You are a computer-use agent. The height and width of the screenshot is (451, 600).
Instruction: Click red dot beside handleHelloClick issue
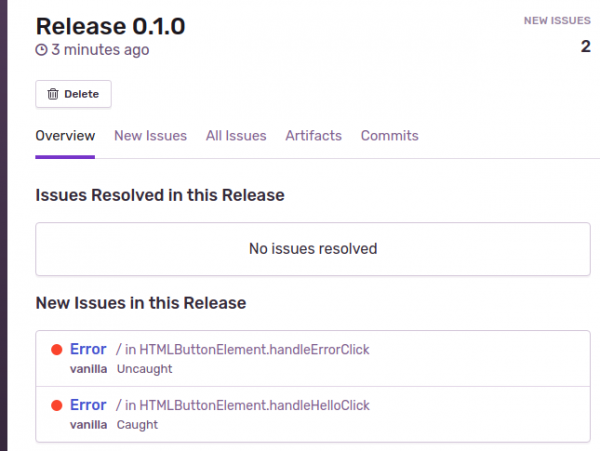pos(57,406)
